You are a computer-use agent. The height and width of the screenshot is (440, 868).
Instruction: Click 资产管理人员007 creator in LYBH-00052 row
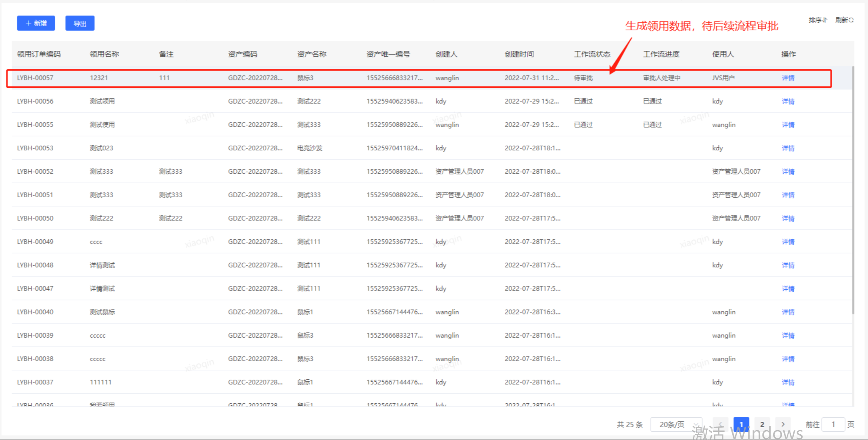pos(460,172)
